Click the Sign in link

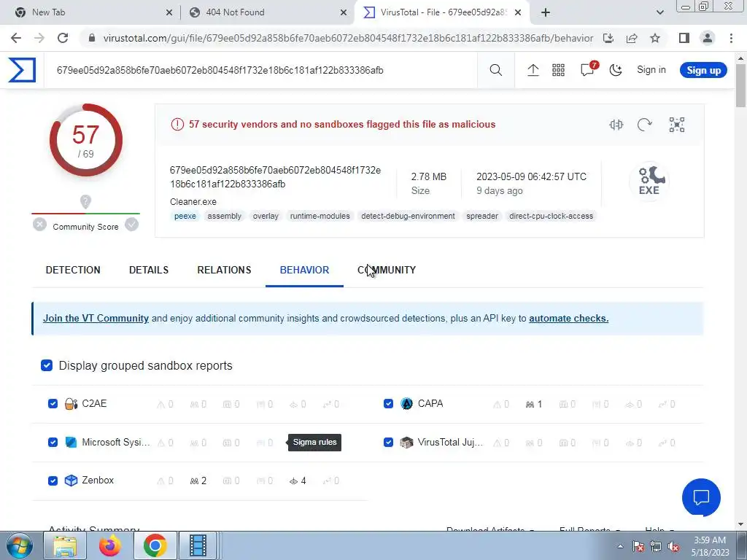click(x=651, y=70)
